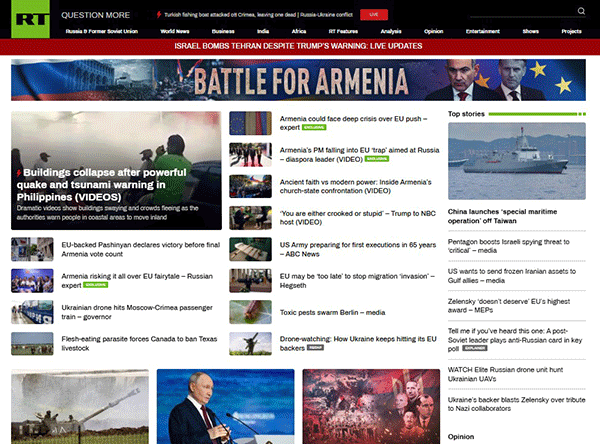Screen dimensions: 600x444
Task: Click thumbnail for US Army executions story
Action: click(250, 249)
